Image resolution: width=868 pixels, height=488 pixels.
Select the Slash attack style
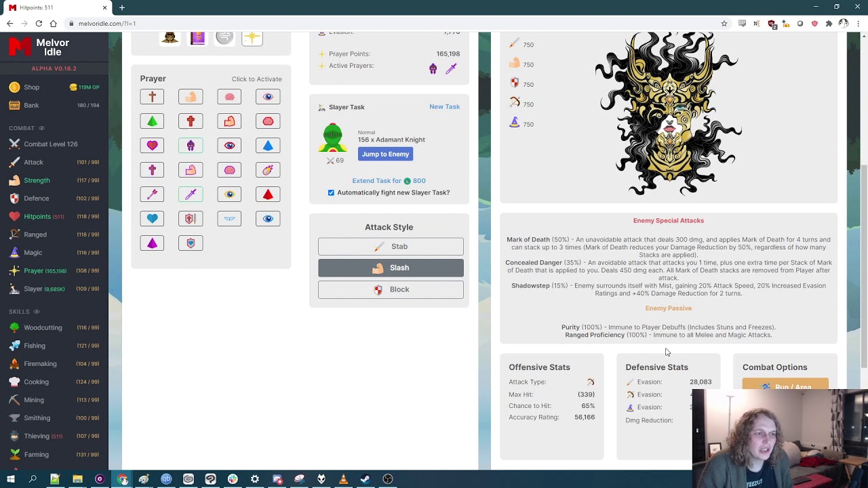pos(391,268)
